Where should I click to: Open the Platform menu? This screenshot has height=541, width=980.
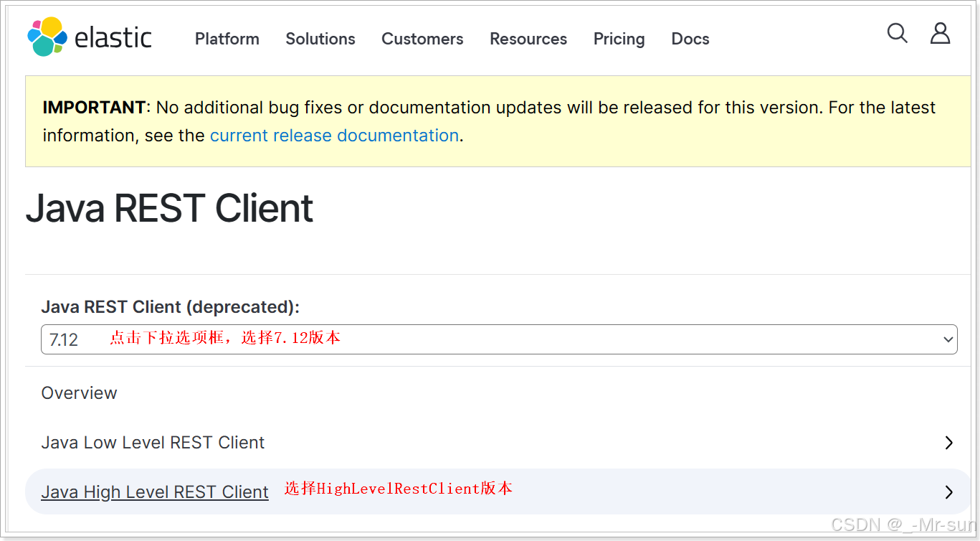[x=227, y=39]
